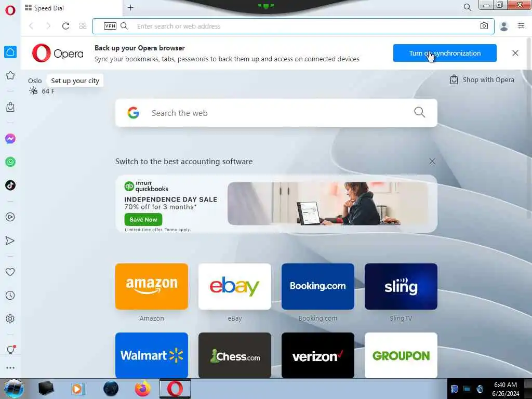Open the media player taskbar icon

(x=77, y=389)
